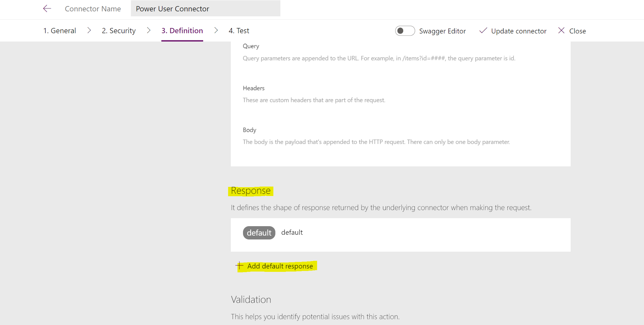Click the plus icon before Add default response

pos(239,266)
